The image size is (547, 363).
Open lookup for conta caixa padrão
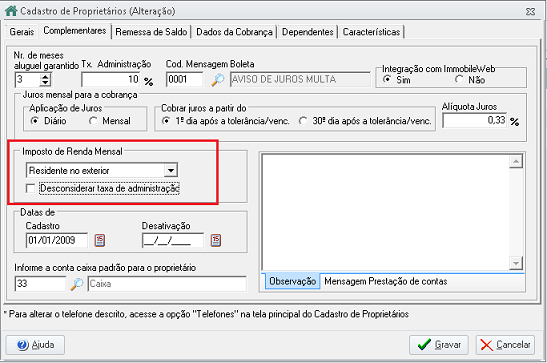77,284
